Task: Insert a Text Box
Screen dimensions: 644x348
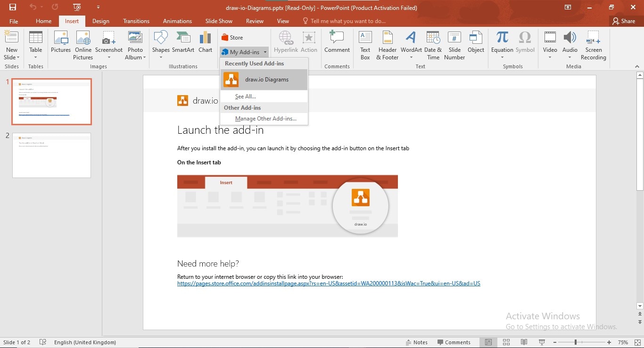Action: coord(365,45)
